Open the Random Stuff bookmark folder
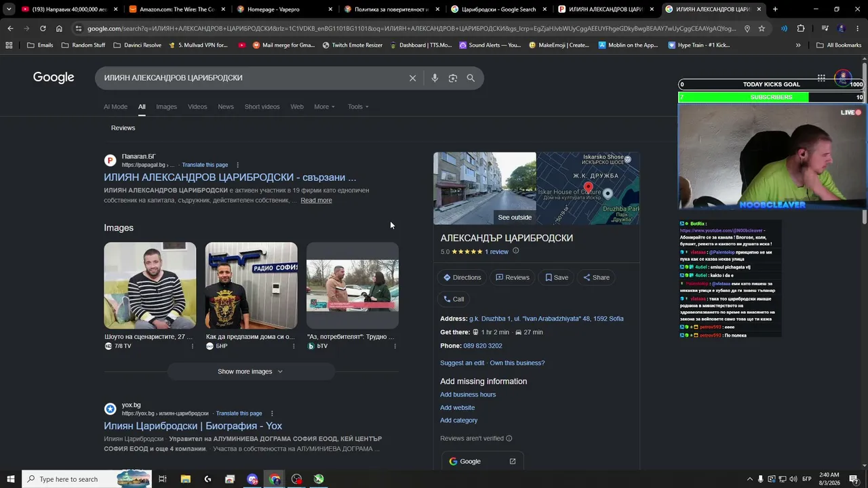868x488 pixels. 83,45
